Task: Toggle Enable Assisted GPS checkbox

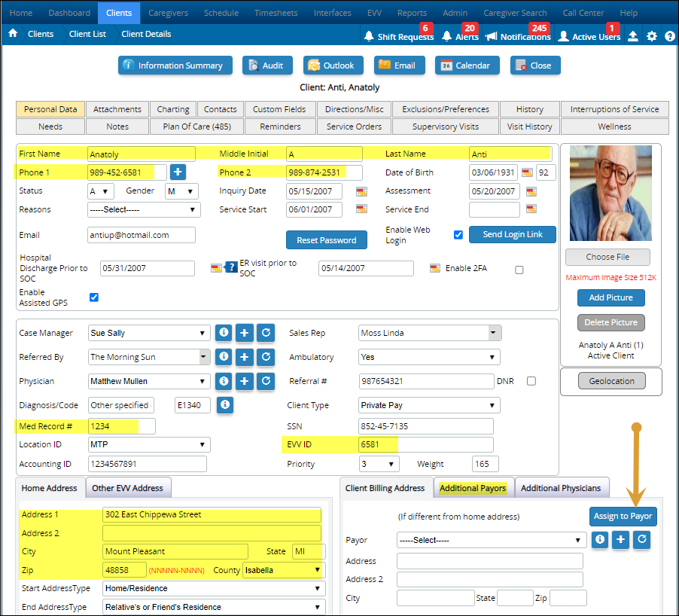Action: pyautogui.click(x=94, y=297)
